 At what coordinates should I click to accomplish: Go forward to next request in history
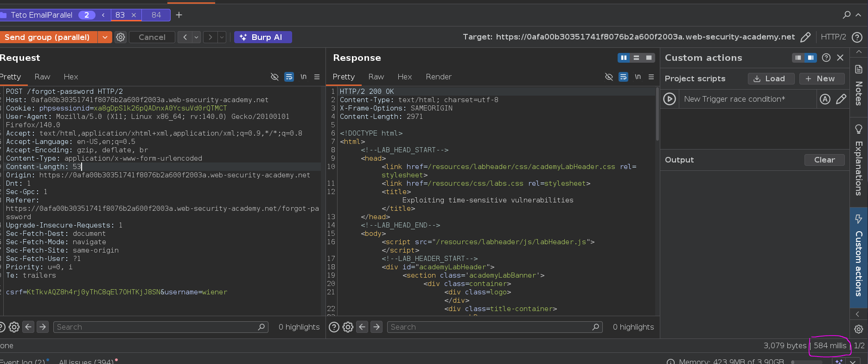click(211, 37)
